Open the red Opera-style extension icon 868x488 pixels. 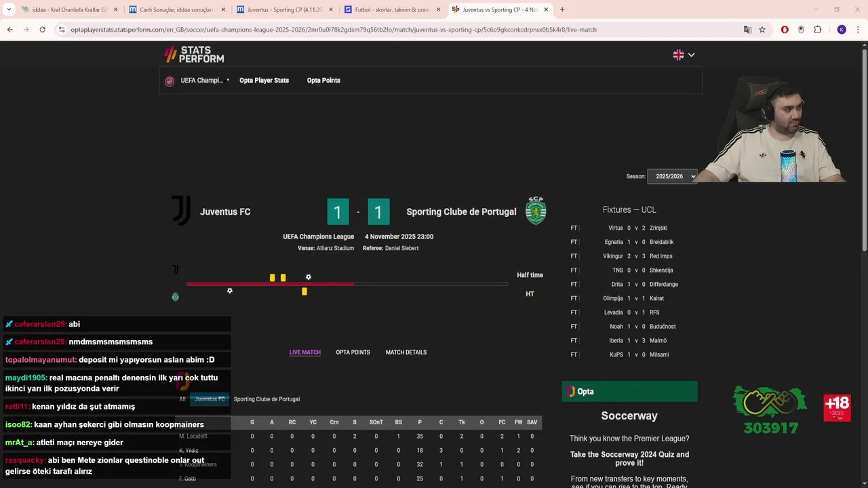[x=785, y=30]
